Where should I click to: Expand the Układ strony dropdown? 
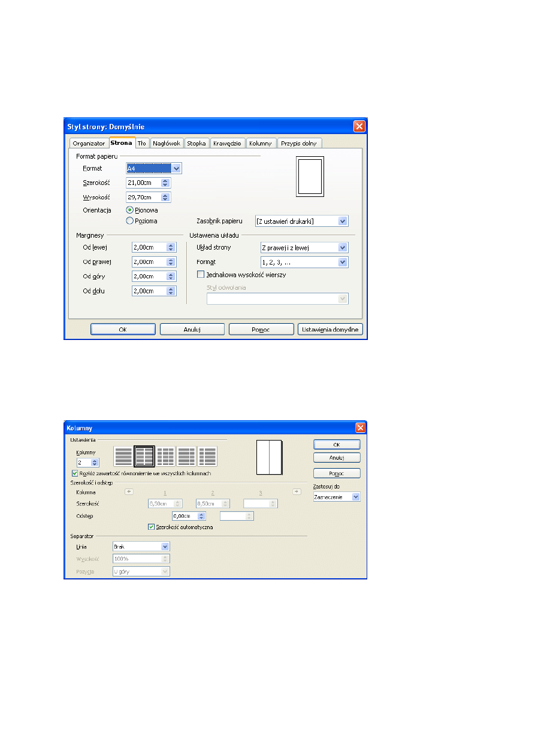pyautogui.click(x=342, y=248)
